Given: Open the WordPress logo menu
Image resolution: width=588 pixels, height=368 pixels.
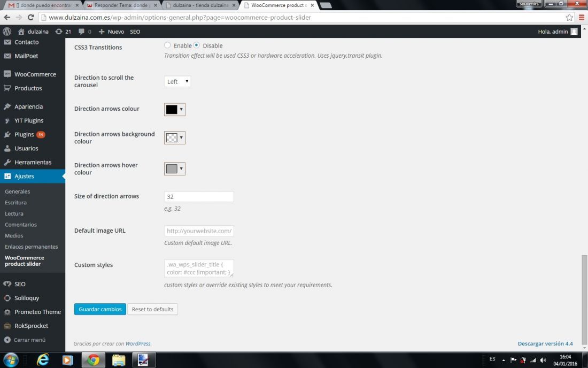Looking at the screenshot, I should click(7, 32).
